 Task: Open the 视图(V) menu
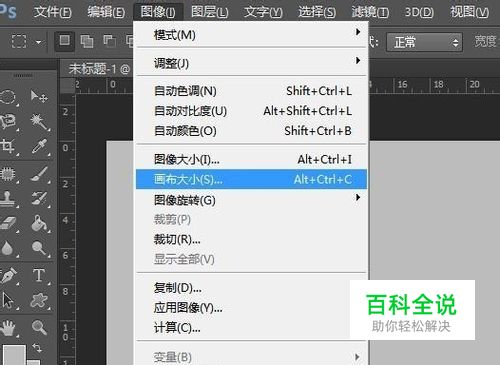[470, 12]
